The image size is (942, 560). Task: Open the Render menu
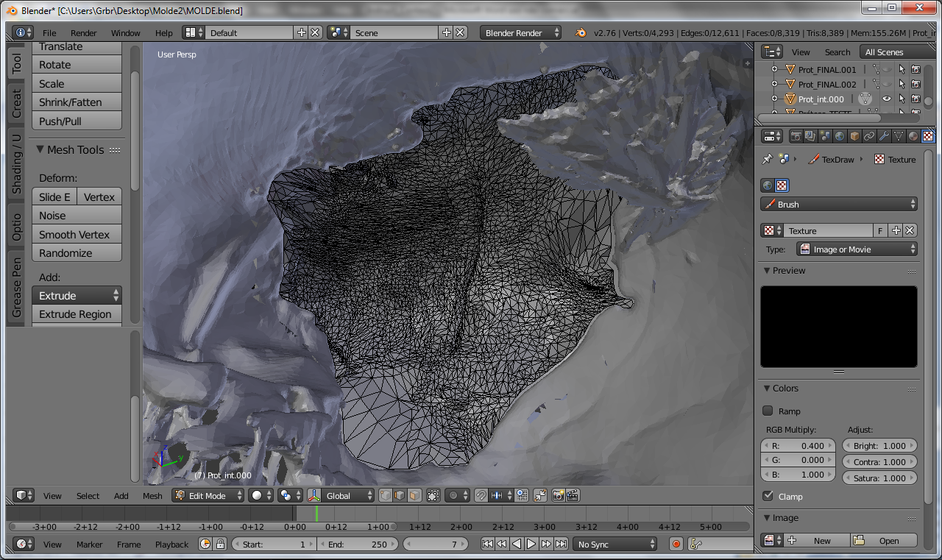84,32
